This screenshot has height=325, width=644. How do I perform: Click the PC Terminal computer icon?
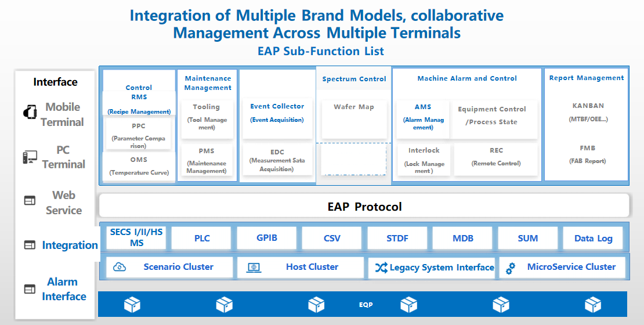30,157
